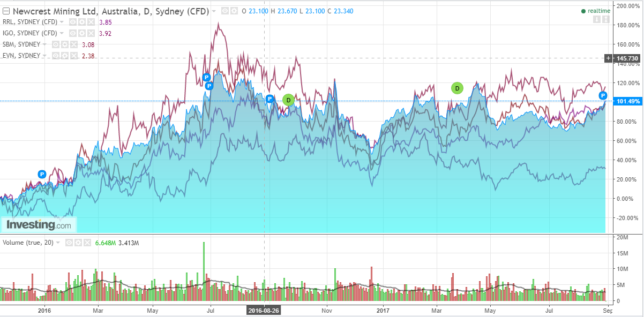Toggle visibility of IGO, SYDNEY (CFD) series

click(73, 33)
